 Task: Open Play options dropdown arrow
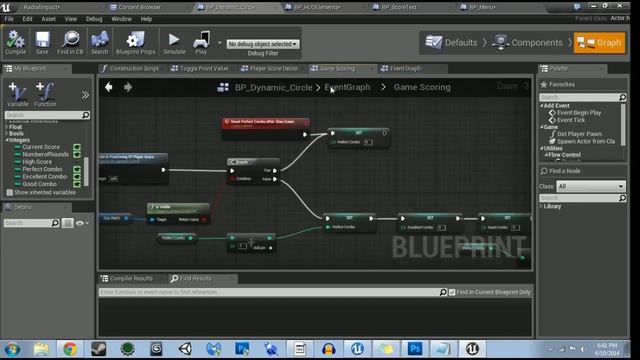click(x=220, y=42)
